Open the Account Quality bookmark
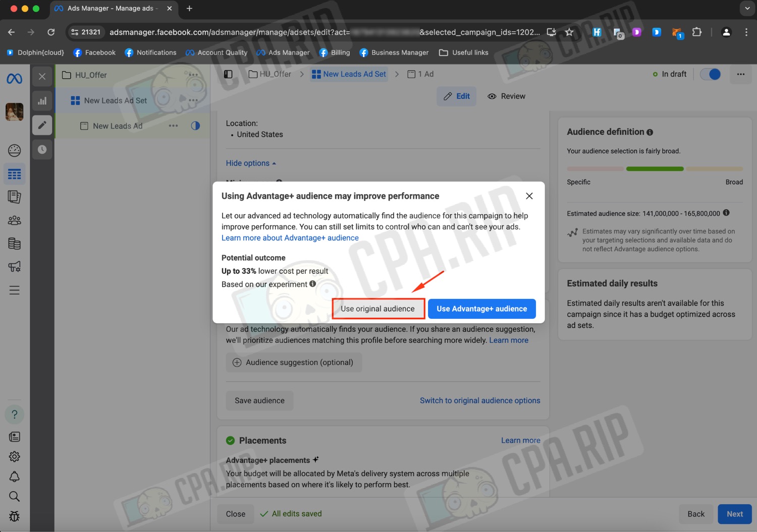The height and width of the screenshot is (532, 757). (217, 52)
